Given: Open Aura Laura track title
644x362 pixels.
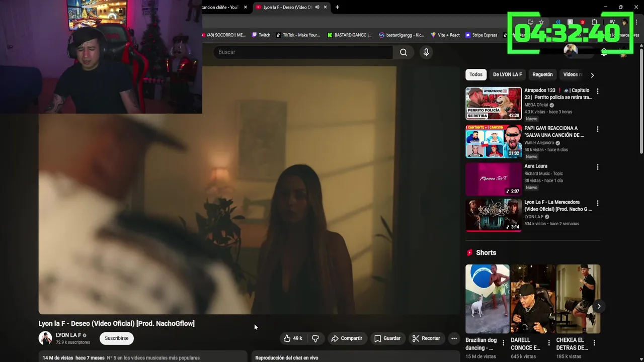Looking at the screenshot, I should coord(536,166).
